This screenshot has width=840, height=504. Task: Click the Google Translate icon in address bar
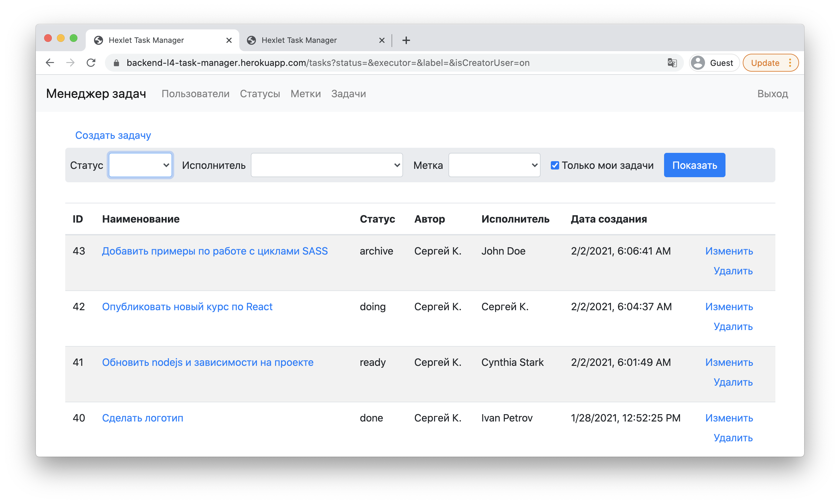(672, 62)
